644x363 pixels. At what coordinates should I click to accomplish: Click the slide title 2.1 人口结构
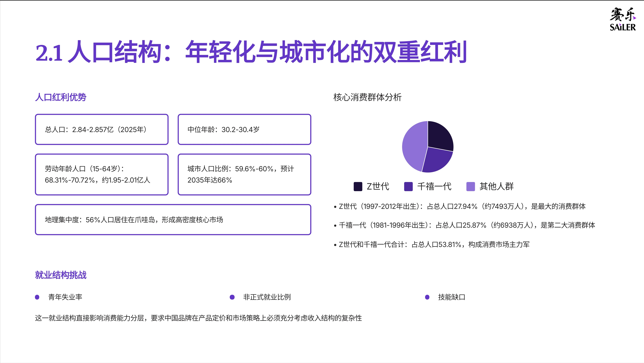pos(251,52)
